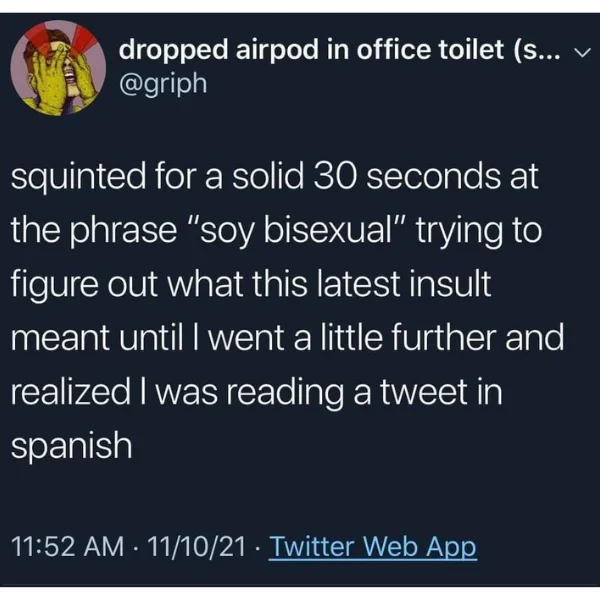Click the quoted phrase "soy bisexual"
The width and height of the screenshot is (600, 600).
point(297,232)
